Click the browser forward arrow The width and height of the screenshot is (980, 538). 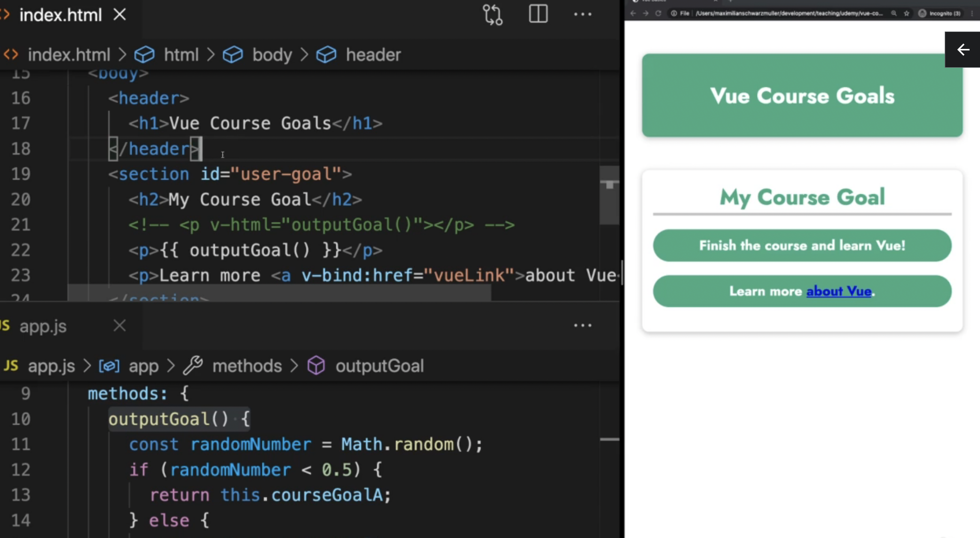coord(646,13)
